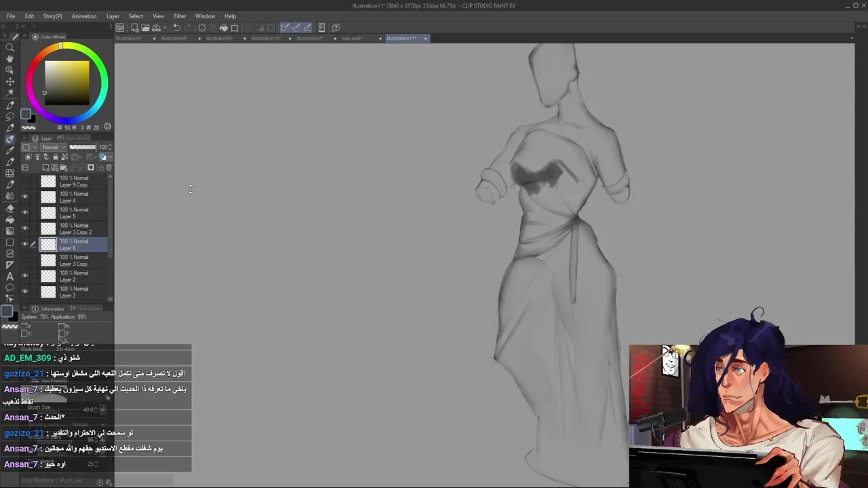The image size is (868, 488).
Task: Open the Animation menu
Action: (x=84, y=16)
